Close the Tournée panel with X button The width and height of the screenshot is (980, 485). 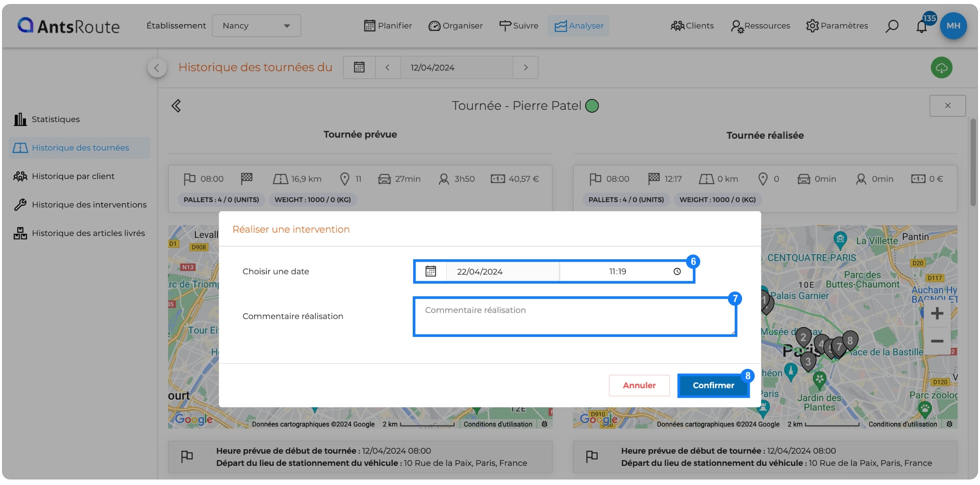tap(947, 106)
